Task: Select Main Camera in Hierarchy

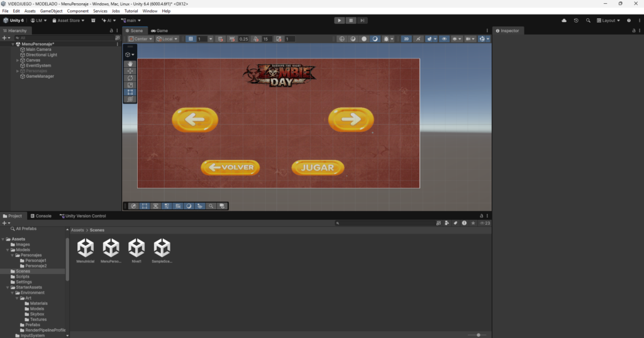Action: click(x=38, y=50)
